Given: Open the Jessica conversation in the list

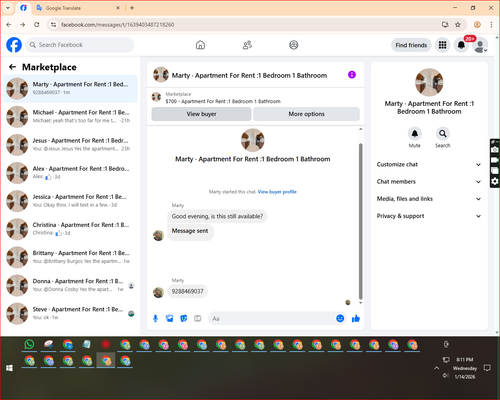Looking at the screenshot, I should point(70,201).
